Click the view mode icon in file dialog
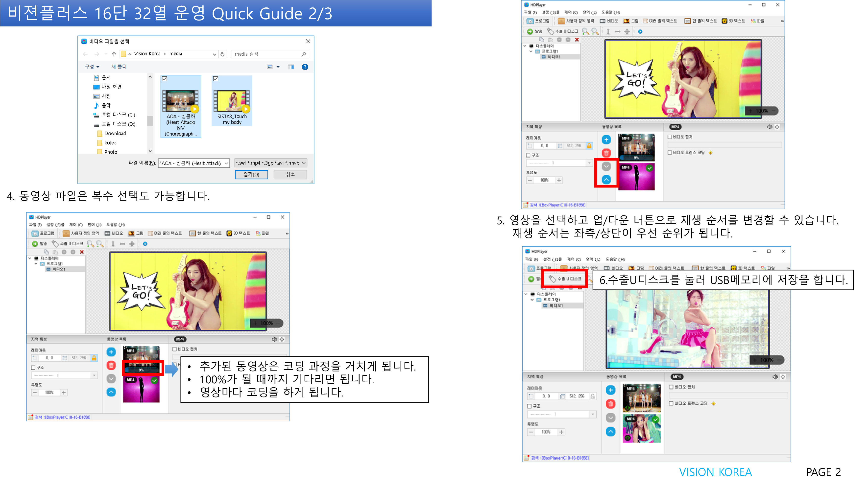 coord(270,67)
